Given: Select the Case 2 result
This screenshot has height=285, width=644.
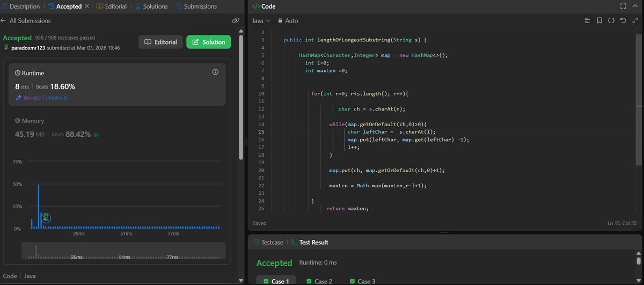Looking at the screenshot, I should coord(319,281).
